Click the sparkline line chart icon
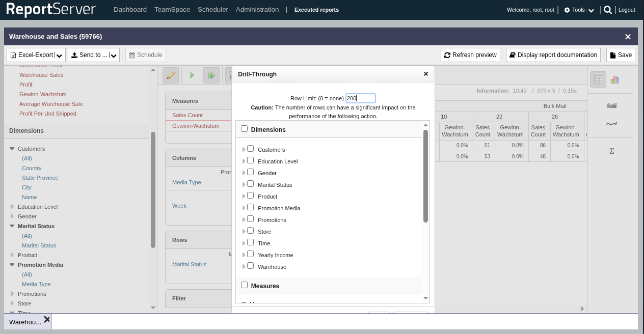The image size is (644, 334). (x=611, y=124)
